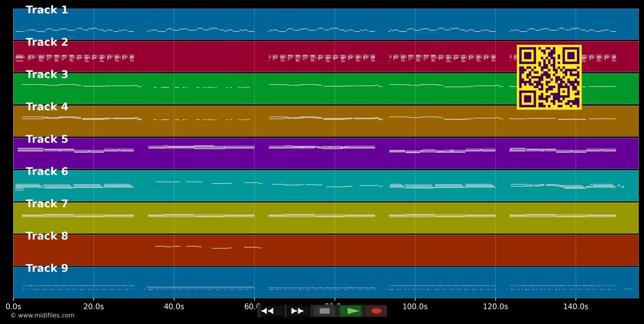Select the Track 2 label

(x=47, y=42)
